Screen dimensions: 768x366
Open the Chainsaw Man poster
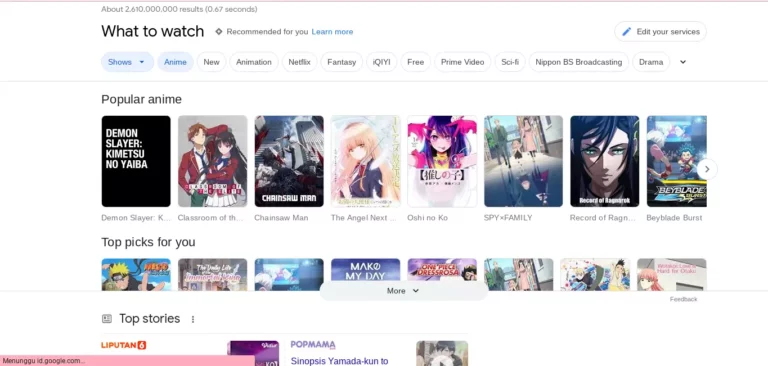pos(289,161)
